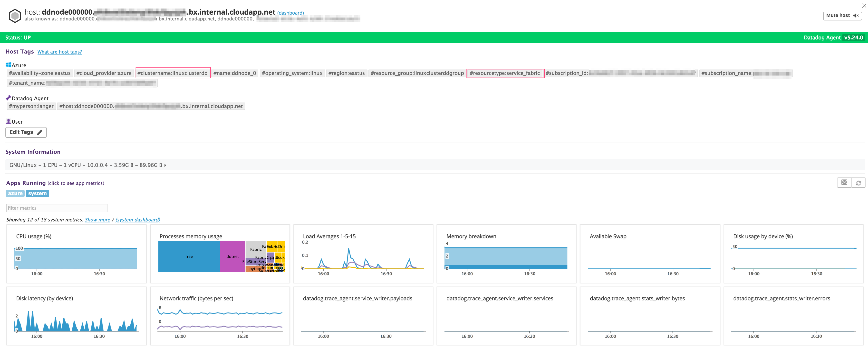
Task: Toggle the azure apps filter
Action: (x=15, y=193)
